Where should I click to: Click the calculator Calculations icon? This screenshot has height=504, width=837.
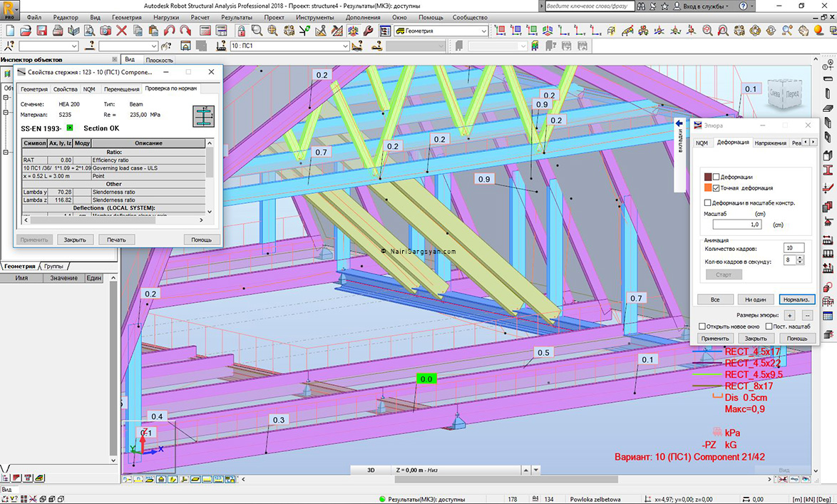click(205, 31)
